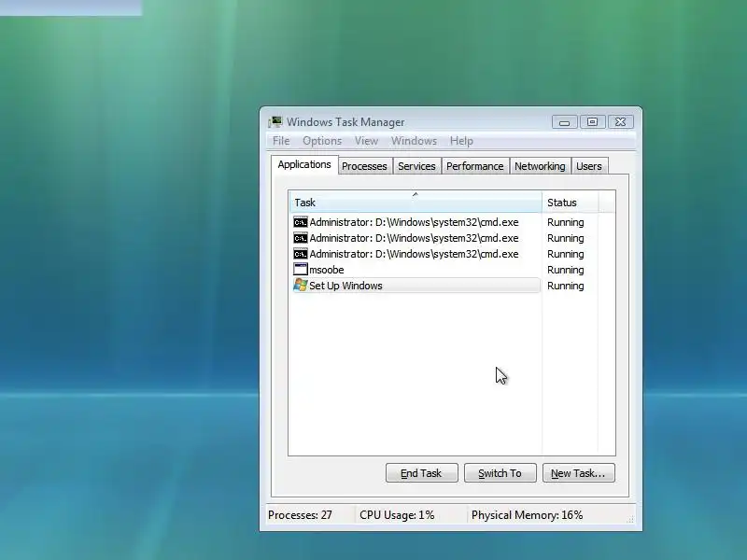This screenshot has width=747, height=560.
Task: Close the Windows Task Manager window
Action: point(620,122)
